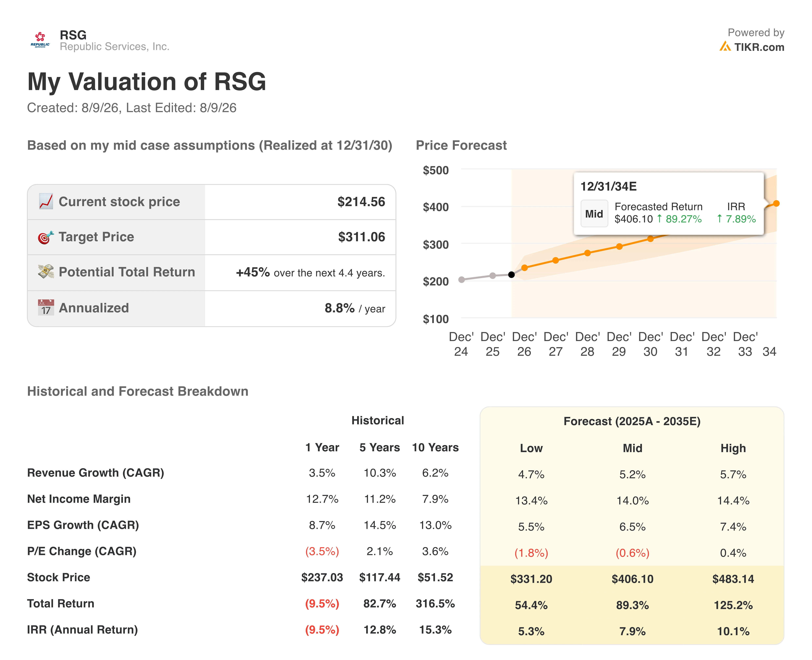The image size is (812, 660).
Task: Select the orange Dec '27 forecast point
Action: pos(556,260)
